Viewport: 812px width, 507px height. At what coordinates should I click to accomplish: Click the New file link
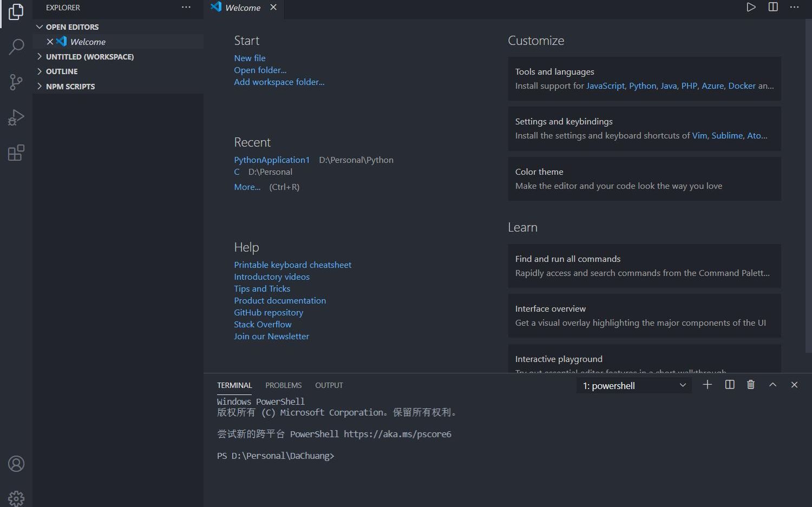(250, 58)
